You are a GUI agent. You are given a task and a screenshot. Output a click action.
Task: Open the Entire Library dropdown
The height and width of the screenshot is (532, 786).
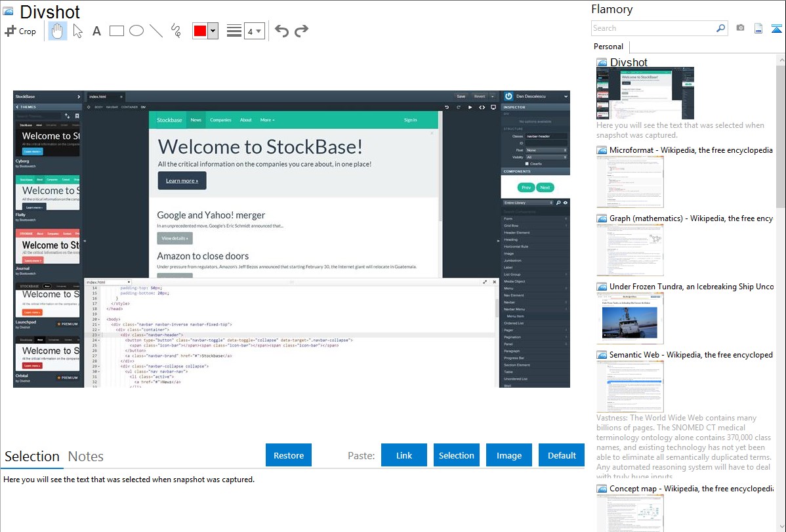click(x=528, y=203)
